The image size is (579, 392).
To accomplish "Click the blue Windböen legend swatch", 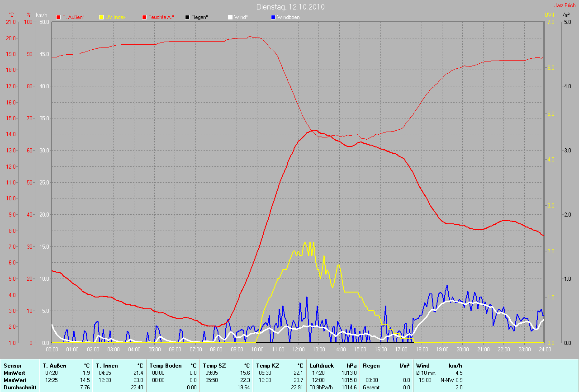I will (273, 17).
